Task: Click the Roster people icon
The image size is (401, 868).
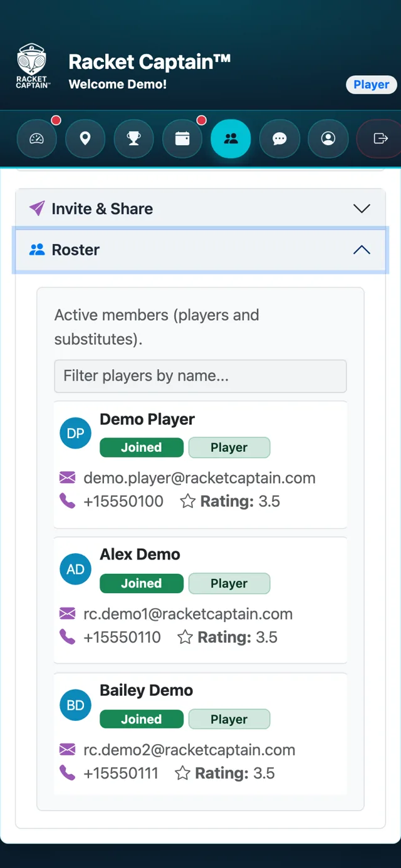Action: tap(37, 250)
